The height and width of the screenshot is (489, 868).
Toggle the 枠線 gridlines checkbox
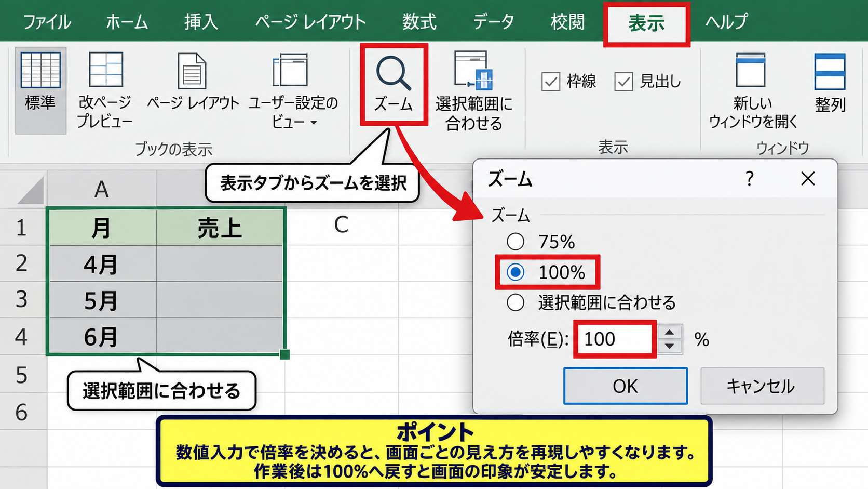pyautogui.click(x=551, y=82)
